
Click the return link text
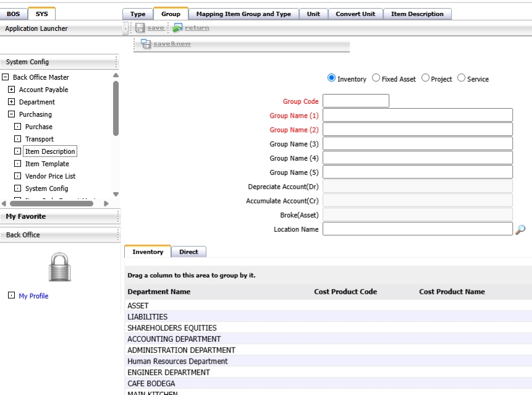click(x=196, y=28)
